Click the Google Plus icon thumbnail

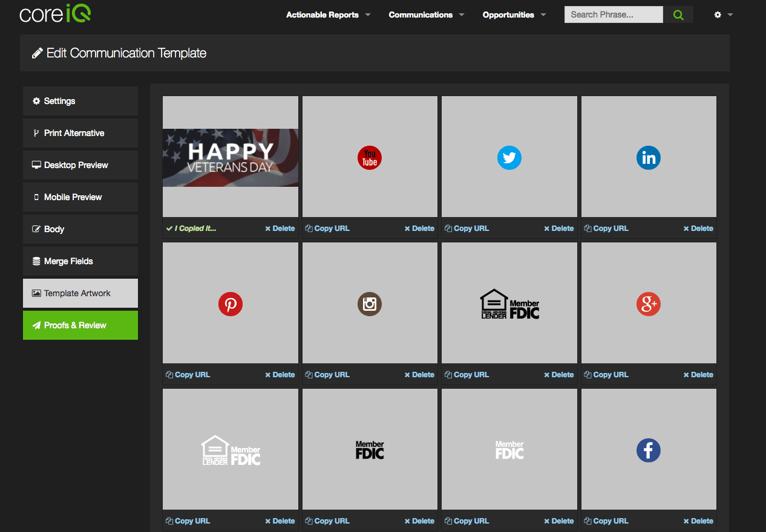(649, 303)
